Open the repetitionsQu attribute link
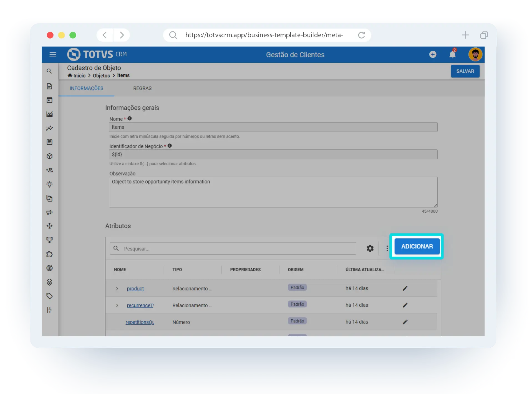Screen dimensions: 532x394 click(140, 322)
